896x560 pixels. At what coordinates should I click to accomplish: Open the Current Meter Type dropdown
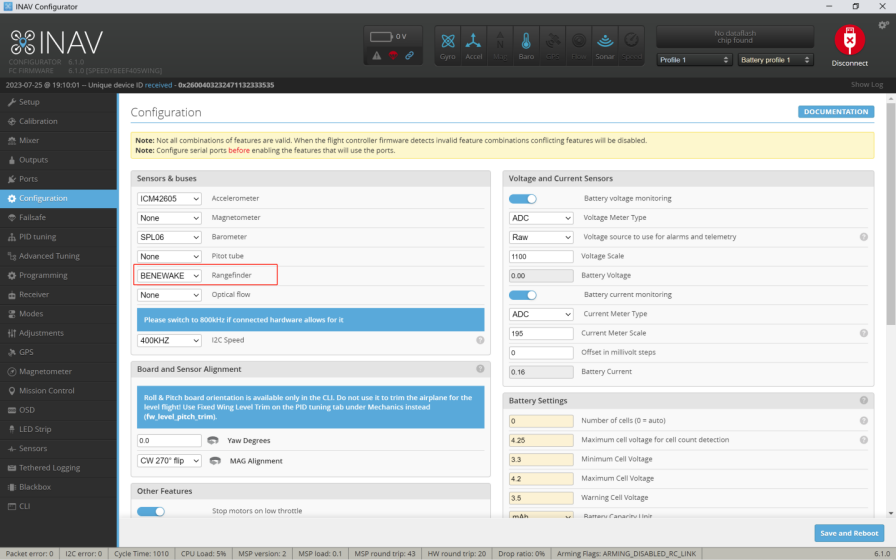pos(541,314)
